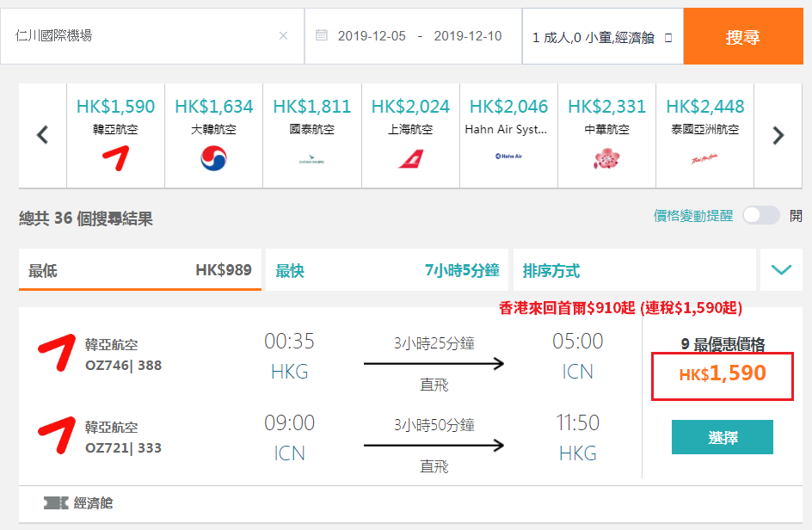Expand the sort options chevron
Image resolution: width=812 pixels, height=530 pixels.
[781, 269]
